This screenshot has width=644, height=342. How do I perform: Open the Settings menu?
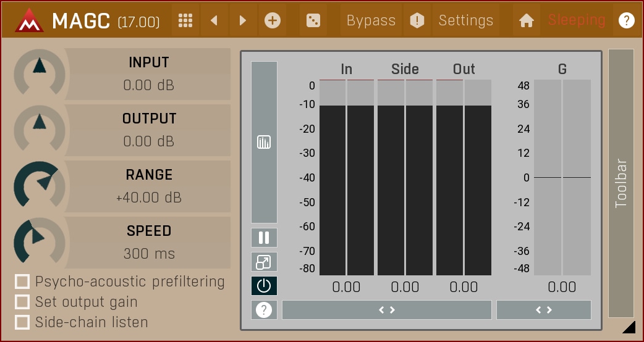point(465,20)
